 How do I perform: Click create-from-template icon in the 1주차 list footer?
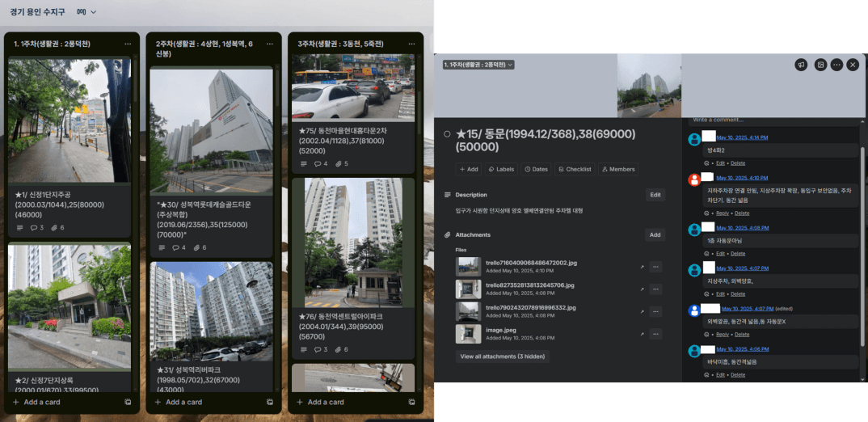tap(128, 402)
